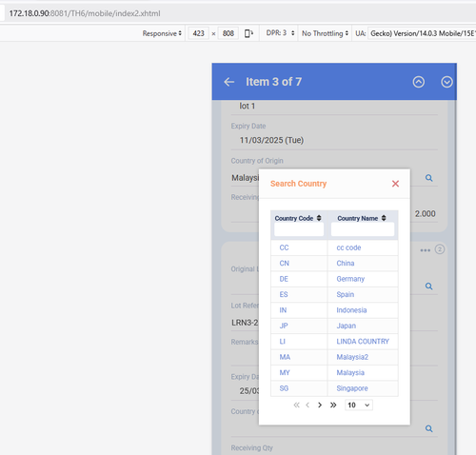Select country code MY
The height and width of the screenshot is (455, 476).
tap(285, 372)
